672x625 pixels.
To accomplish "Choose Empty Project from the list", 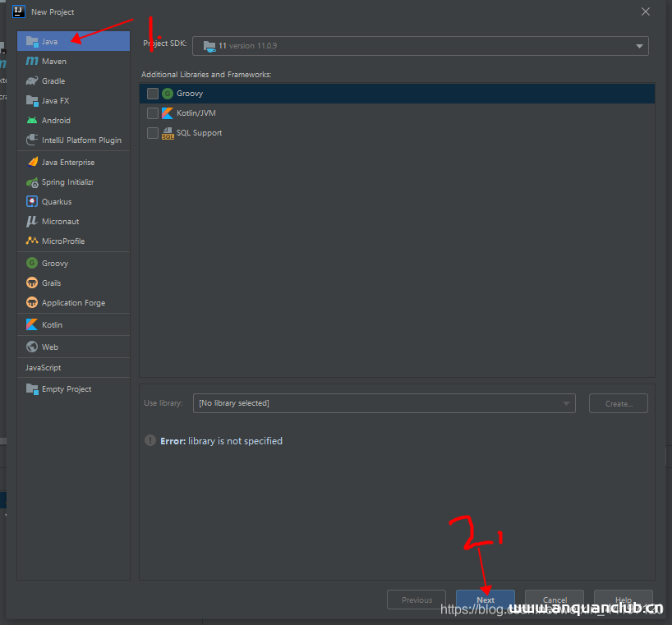I will 66,389.
